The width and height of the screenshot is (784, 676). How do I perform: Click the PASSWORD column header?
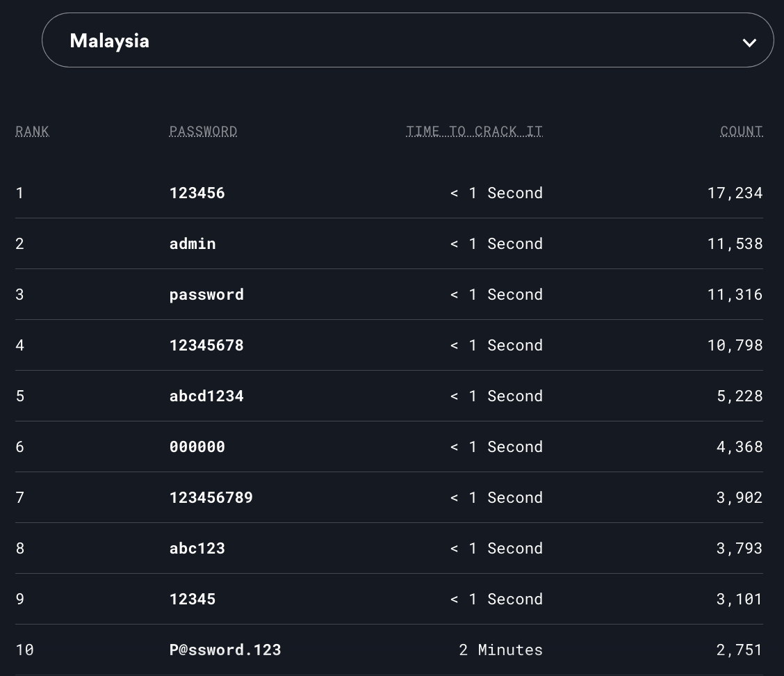click(x=203, y=131)
